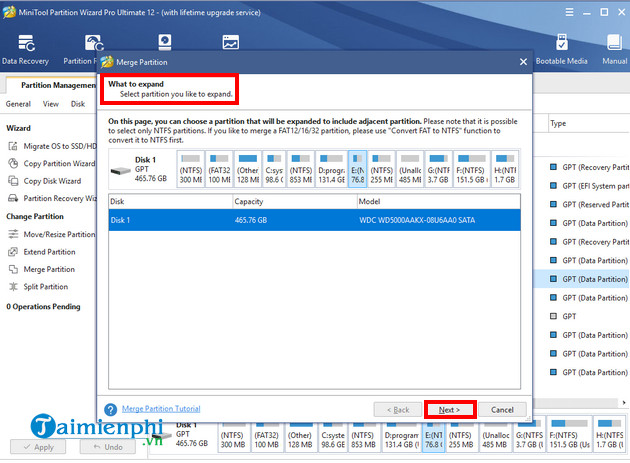
Task: Select the Disk 1 row in dialog table
Action: click(x=314, y=220)
